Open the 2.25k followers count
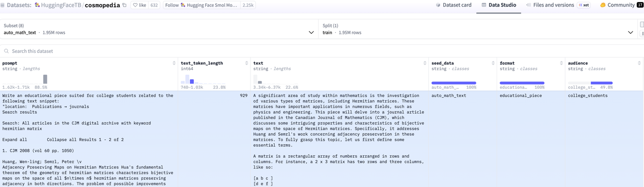The image size is (644, 187). pos(248,5)
